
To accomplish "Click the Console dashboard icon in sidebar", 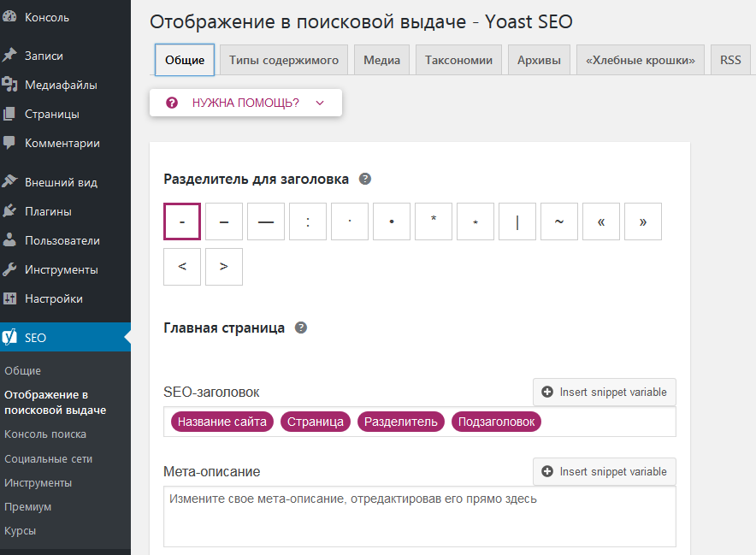I will point(9,16).
